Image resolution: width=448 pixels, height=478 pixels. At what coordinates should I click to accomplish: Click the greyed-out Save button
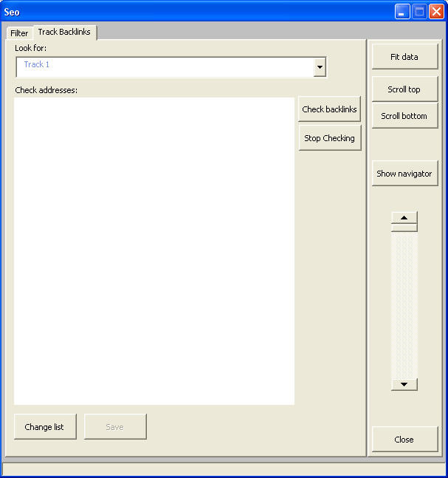click(x=115, y=427)
